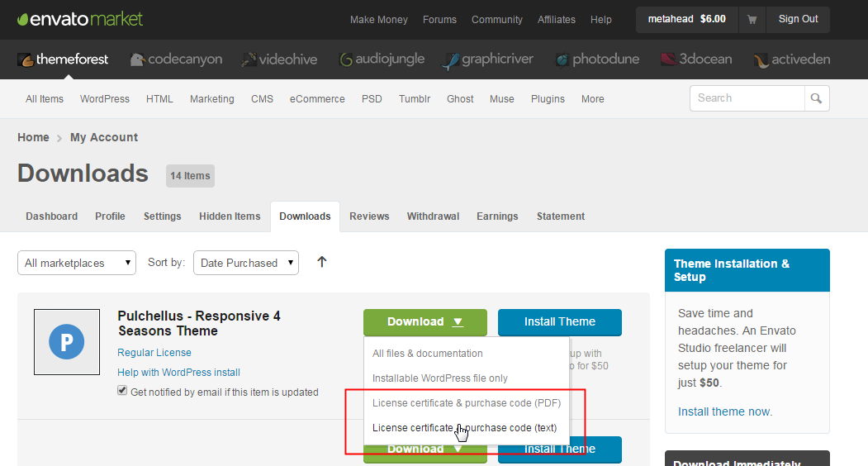
Task: Open the Forums link
Action: pyautogui.click(x=439, y=20)
